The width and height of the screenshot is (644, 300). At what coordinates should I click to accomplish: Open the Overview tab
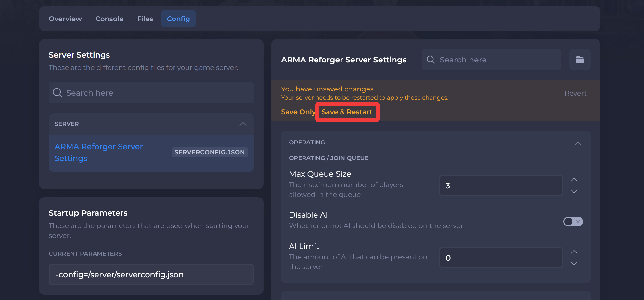65,19
